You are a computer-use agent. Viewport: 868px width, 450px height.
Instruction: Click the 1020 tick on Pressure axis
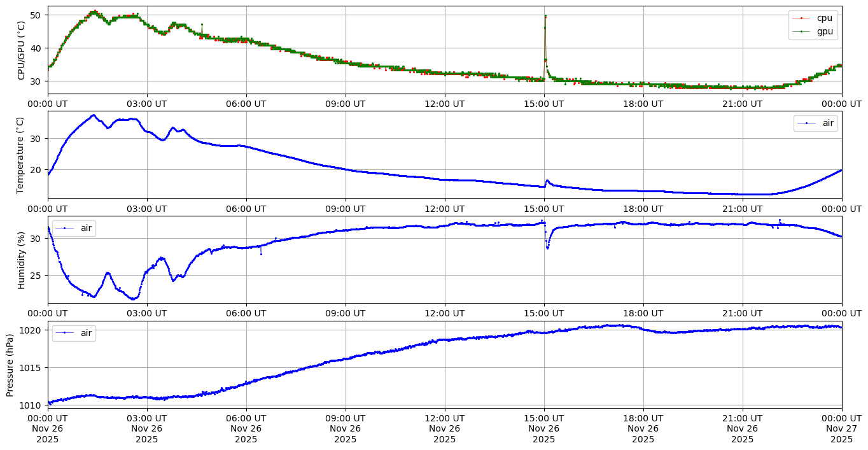coord(31,330)
